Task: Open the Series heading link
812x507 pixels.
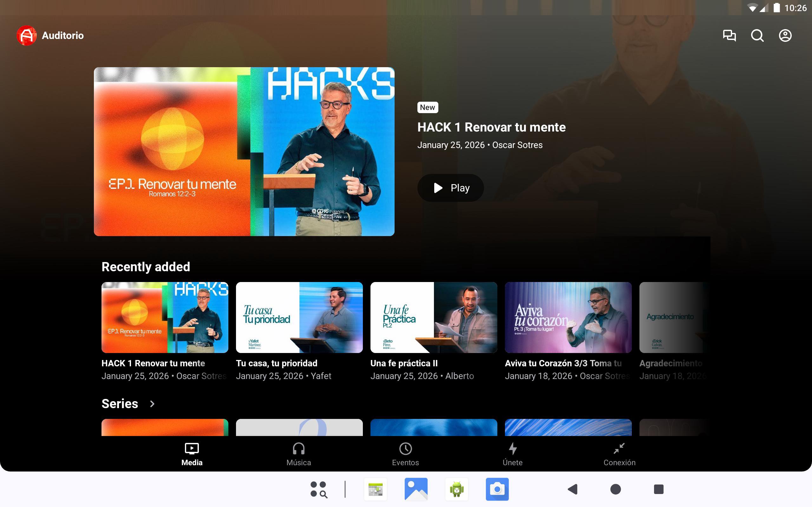Action: [x=120, y=404]
